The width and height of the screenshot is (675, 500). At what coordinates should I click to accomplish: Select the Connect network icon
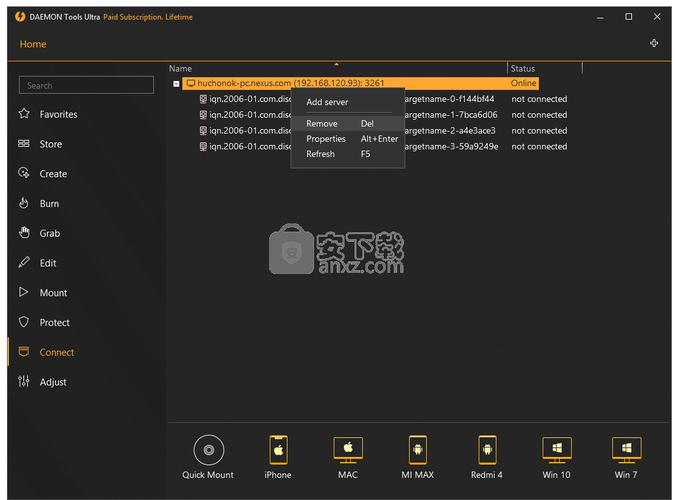(x=24, y=351)
